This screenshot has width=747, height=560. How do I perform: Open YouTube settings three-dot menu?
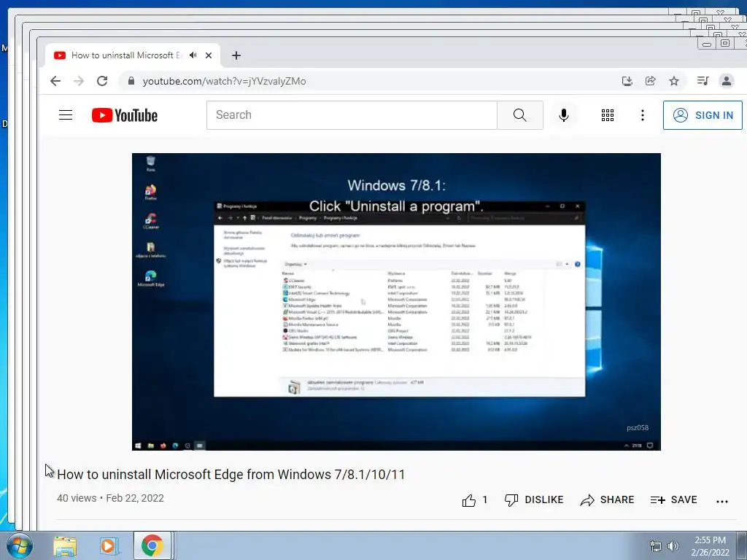pos(642,115)
